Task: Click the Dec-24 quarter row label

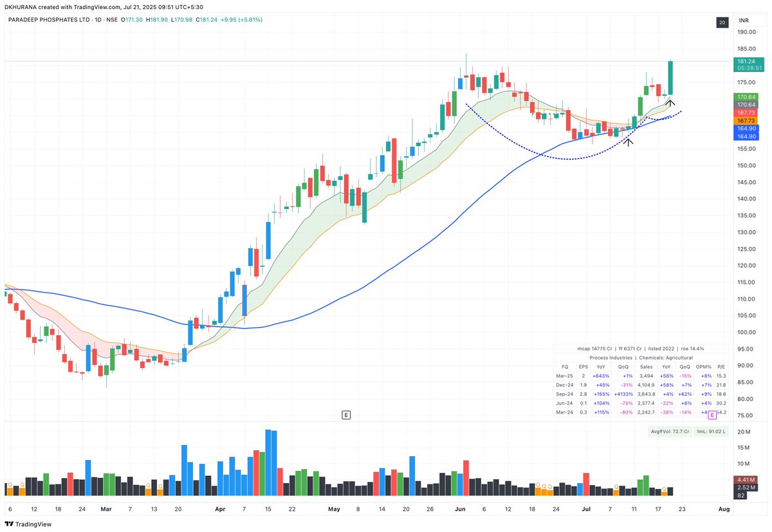Action: pyautogui.click(x=564, y=385)
